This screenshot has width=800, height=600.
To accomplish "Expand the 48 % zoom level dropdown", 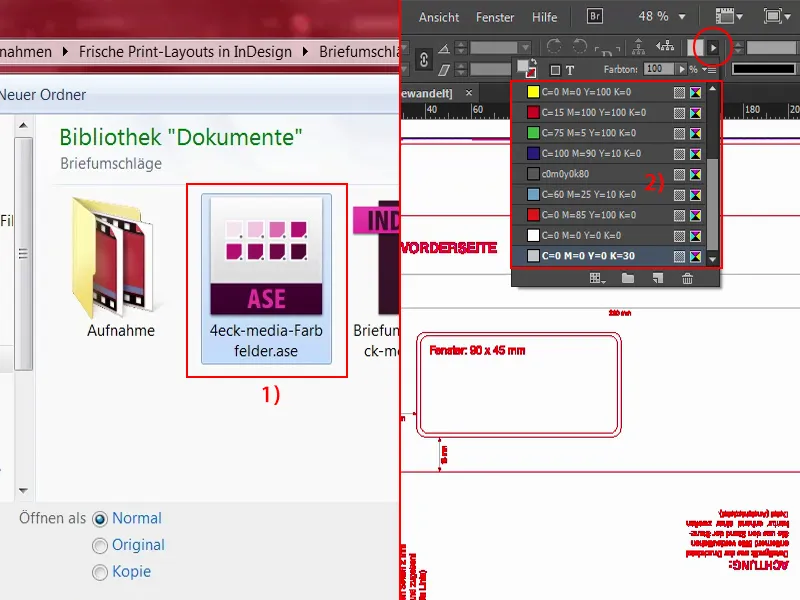I will pyautogui.click(x=682, y=17).
